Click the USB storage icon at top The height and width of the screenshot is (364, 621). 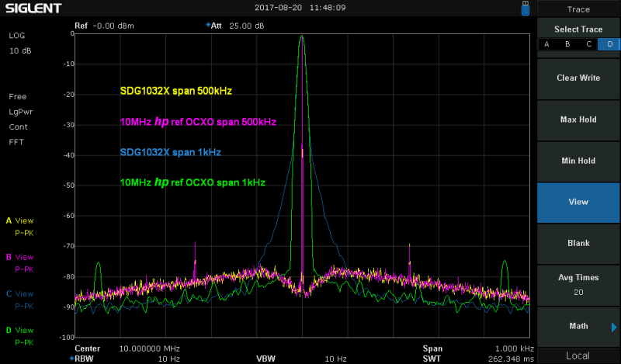tap(526, 9)
